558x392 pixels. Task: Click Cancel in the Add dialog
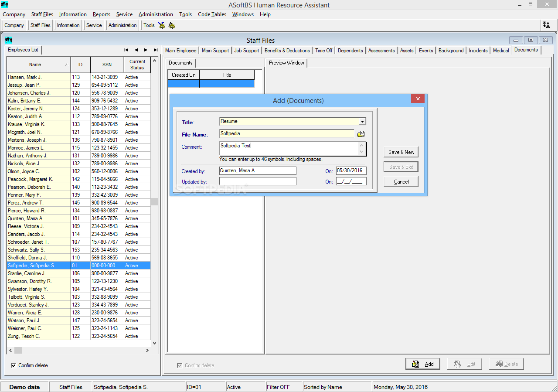click(401, 181)
